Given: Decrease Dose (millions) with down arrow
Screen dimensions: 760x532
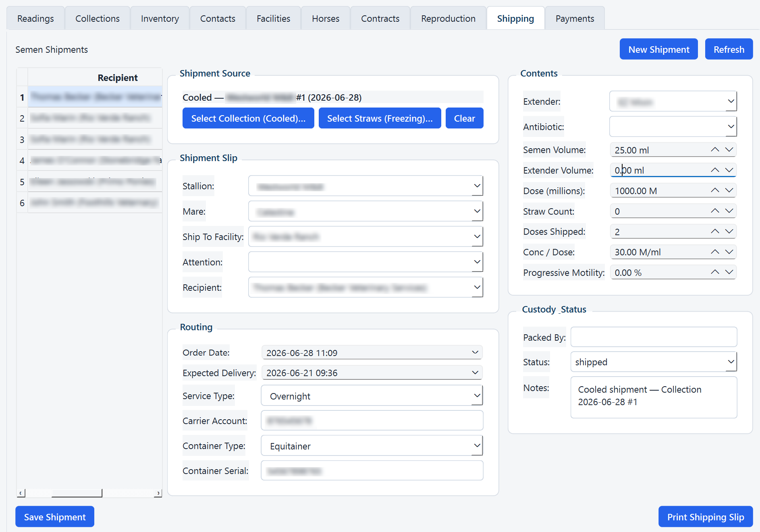Looking at the screenshot, I should pyautogui.click(x=729, y=190).
